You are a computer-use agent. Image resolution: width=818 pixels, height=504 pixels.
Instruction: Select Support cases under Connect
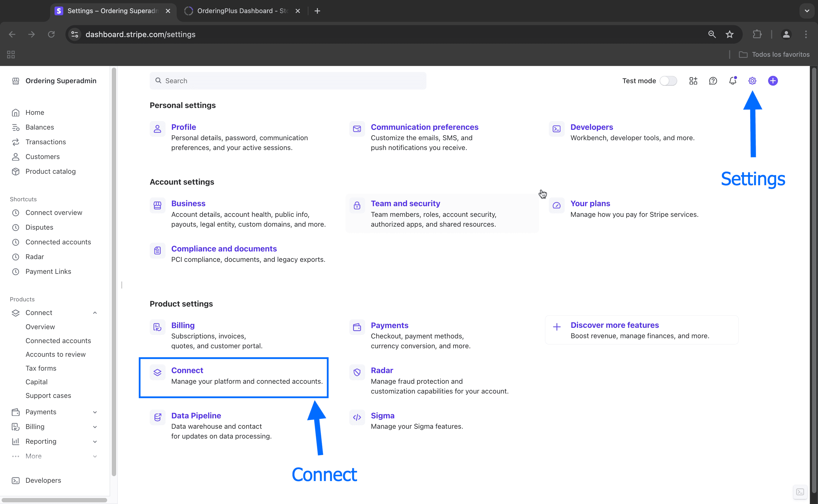point(48,396)
